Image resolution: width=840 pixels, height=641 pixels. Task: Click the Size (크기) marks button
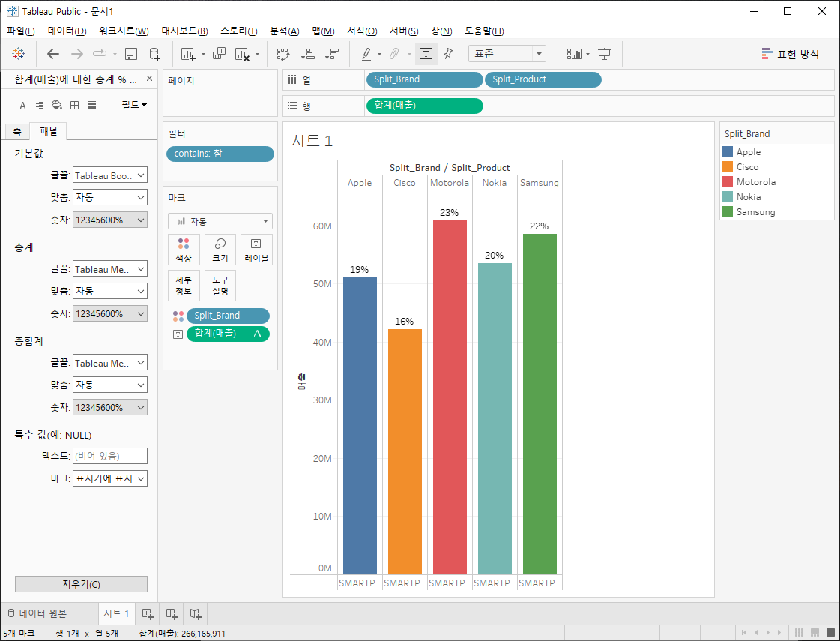[220, 250]
